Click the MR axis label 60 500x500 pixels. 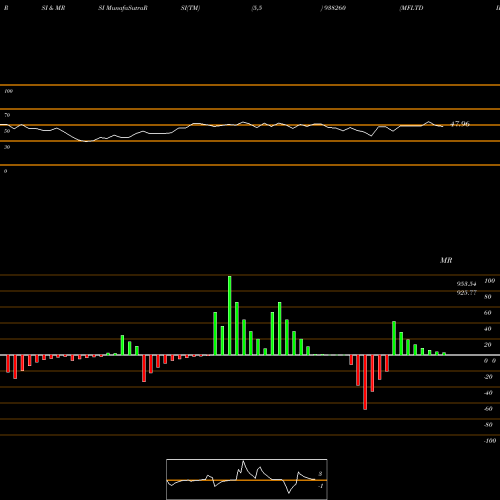[x=488, y=313]
